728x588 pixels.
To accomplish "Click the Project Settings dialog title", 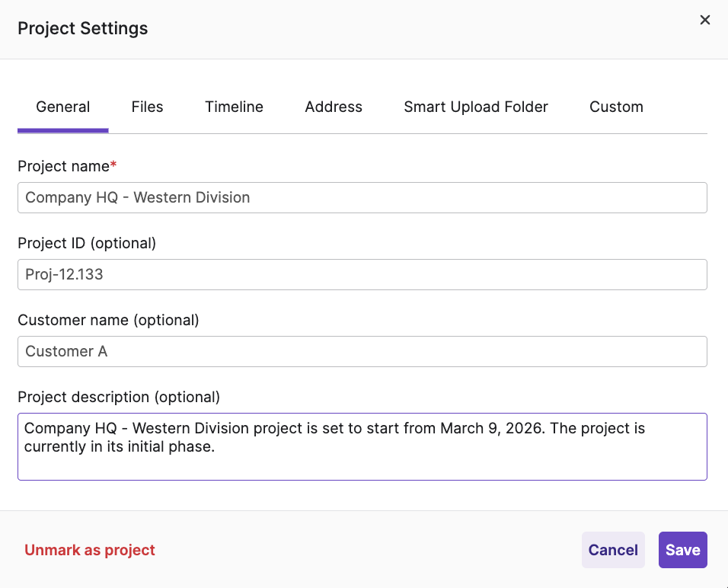I will [x=82, y=28].
